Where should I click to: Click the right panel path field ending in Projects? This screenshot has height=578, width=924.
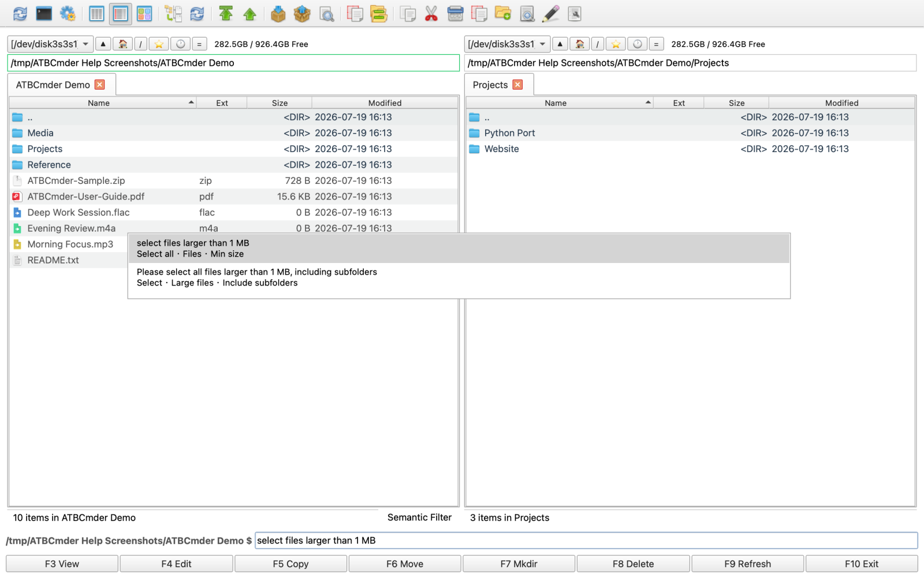point(691,63)
